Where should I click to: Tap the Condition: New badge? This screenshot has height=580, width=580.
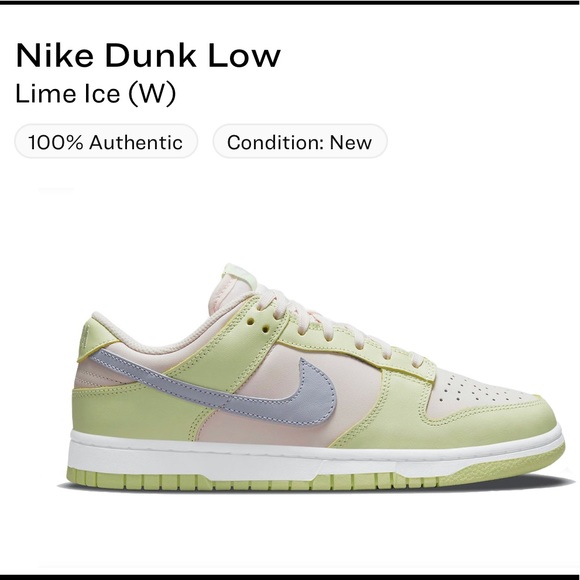point(300,142)
